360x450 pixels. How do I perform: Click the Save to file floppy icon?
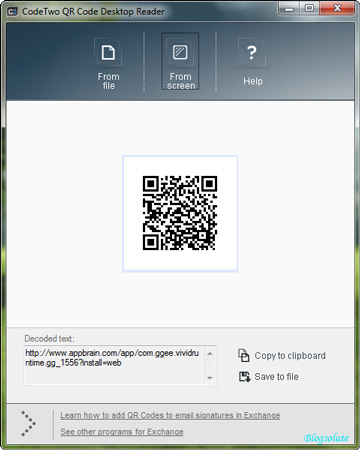click(x=244, y=377)
